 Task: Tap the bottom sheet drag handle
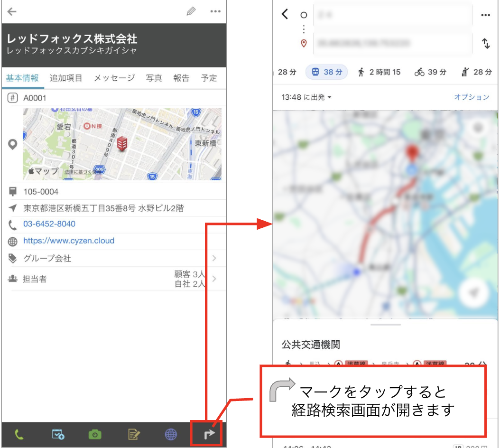pyautogui.click(x=386, y=325)
